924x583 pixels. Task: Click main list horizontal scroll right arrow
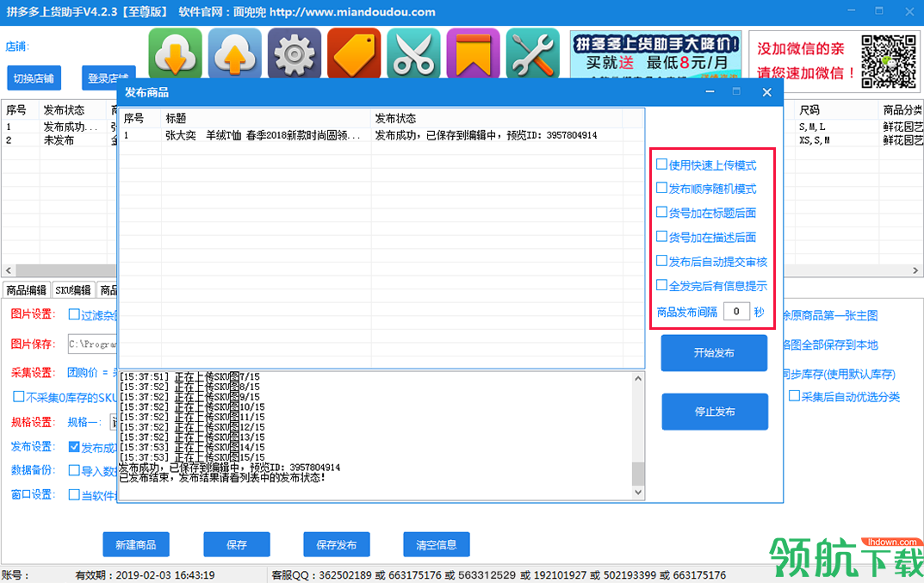click(x=915, y=270)
